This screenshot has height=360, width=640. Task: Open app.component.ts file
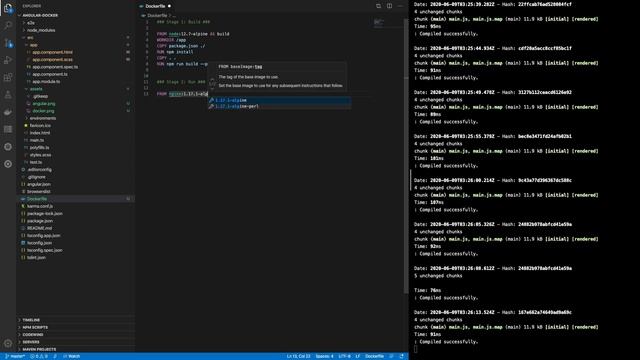tap(50, 74)
